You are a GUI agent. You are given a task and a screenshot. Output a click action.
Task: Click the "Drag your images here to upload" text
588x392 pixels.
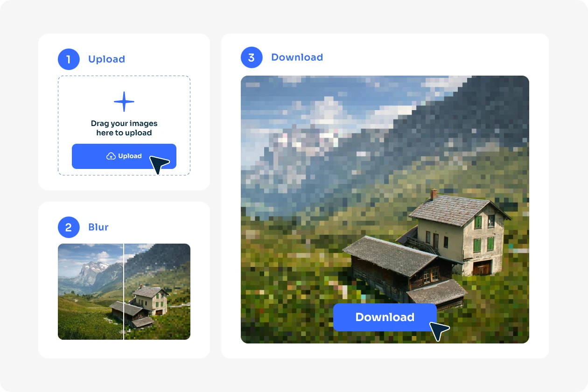(x=124, y=128)
